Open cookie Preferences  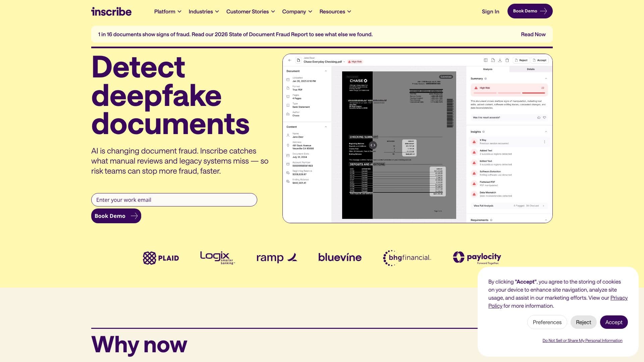pyautogui.click(x=547, y=322)
